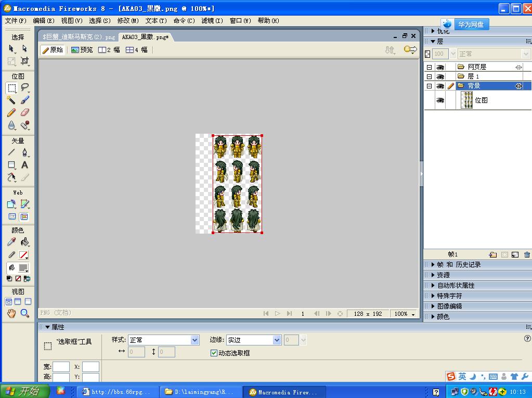Select the Eyedropper tool
Screen dimensions: 532x398
point(11,242)
